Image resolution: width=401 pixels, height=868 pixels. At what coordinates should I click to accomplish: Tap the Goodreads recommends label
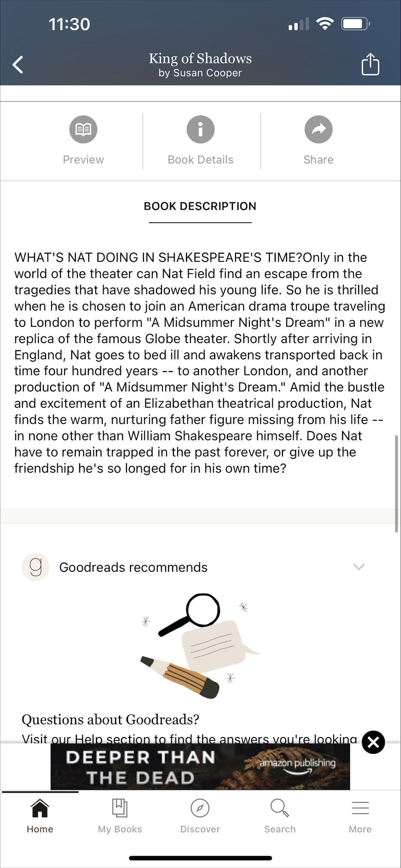click(133, 567)
